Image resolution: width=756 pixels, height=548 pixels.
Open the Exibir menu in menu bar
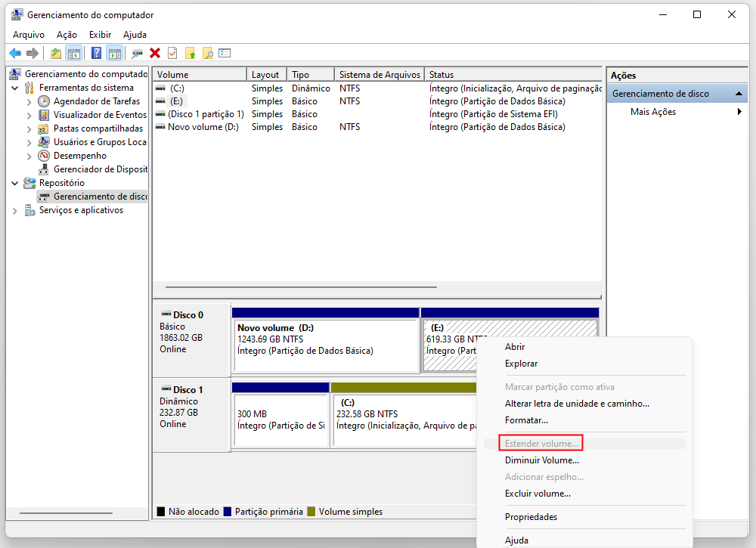pos(99,35)
